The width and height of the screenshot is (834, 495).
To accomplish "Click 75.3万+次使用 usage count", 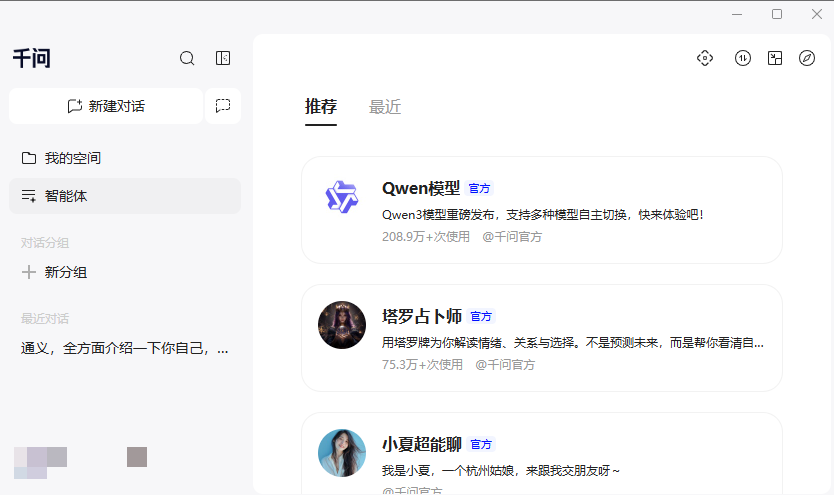I will click(x=422, y=365).
